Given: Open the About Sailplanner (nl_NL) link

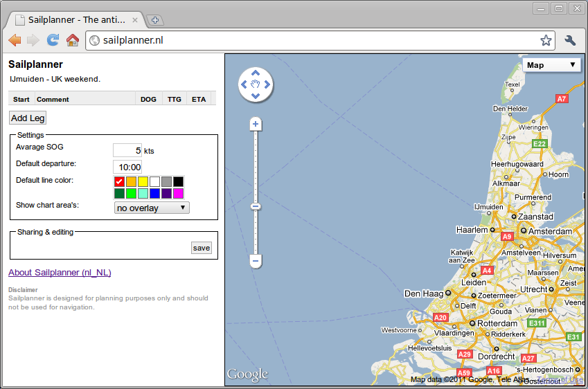Looking at the screenshot, I should 60,273.
